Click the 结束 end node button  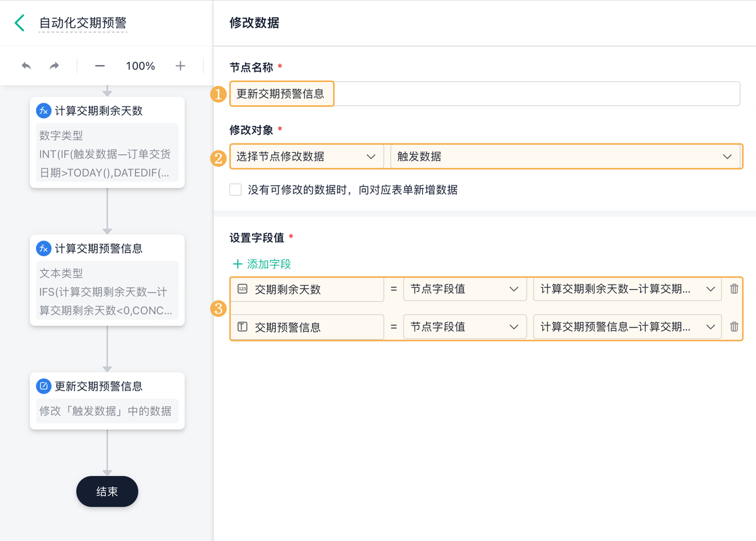coord(107,492)
